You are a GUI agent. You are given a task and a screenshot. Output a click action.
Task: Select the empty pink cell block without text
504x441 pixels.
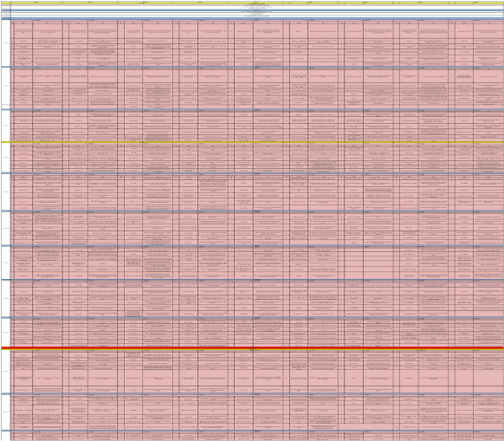369,263
